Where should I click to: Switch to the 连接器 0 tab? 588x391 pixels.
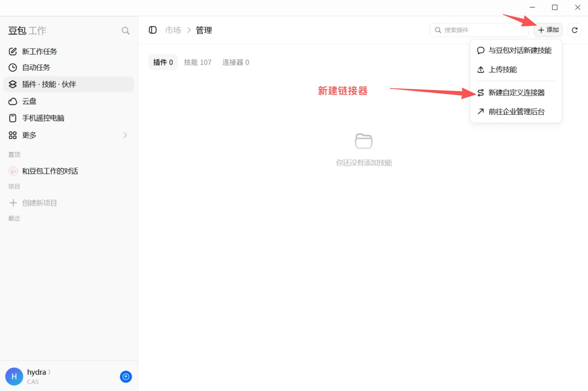point(236,62)
